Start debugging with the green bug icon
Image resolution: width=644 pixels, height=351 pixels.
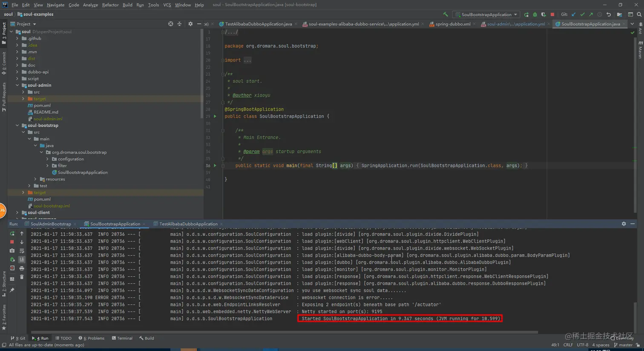[x=535, y=14]
